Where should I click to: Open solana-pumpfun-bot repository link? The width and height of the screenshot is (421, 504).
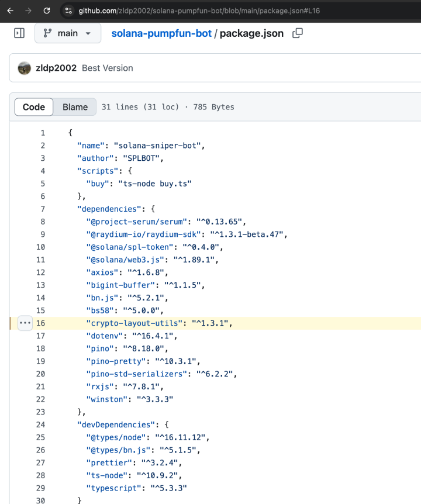[x=161, y=33]
